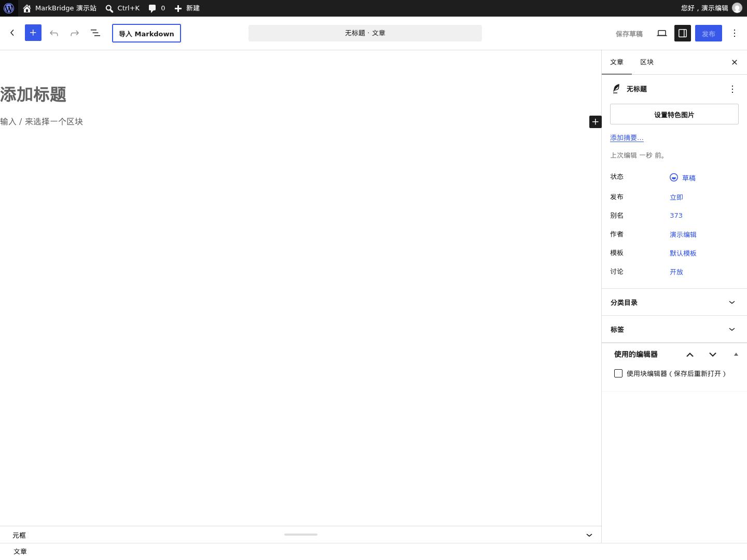Open the user avatar 演示编辑 menu
The image size is (747, 560).
(711, 8)
